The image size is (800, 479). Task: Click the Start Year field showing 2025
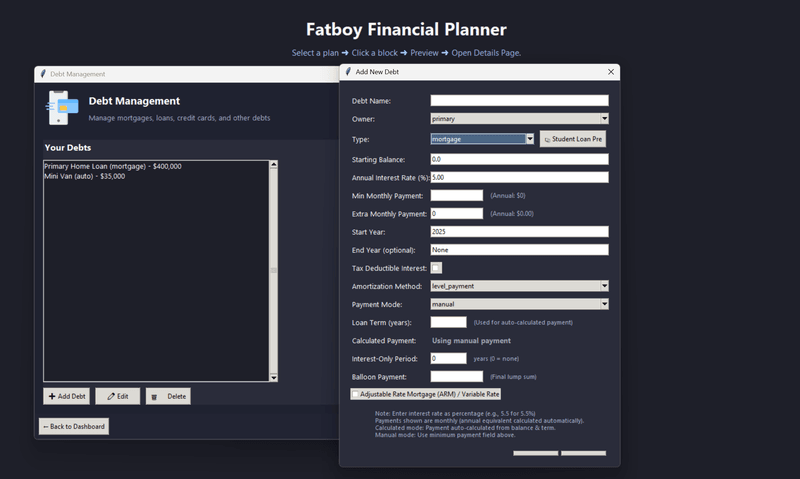[519, 232]
